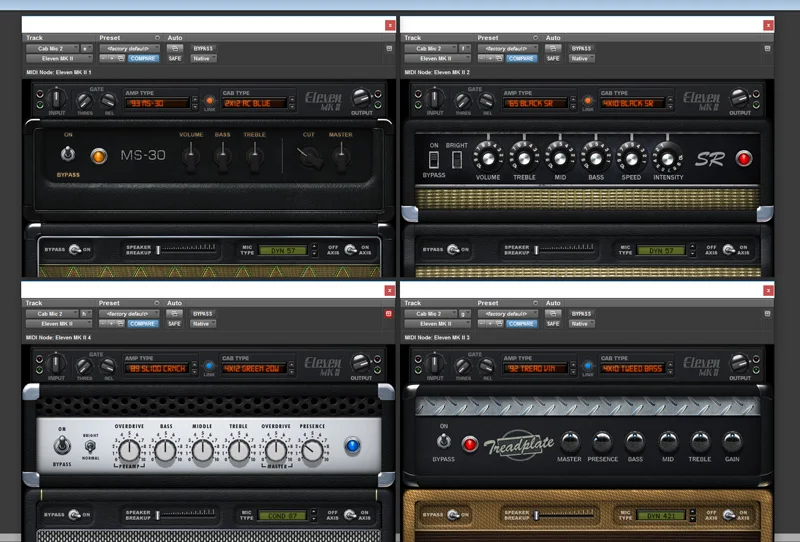The image size is (800, 542).
Task: Click the '93 MS-30 amp type display
Action: pos(158,103)
